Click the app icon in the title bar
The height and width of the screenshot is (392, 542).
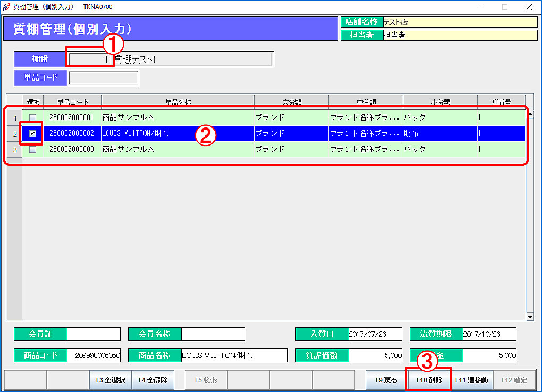pyautogui.click(x=6, y=7)
